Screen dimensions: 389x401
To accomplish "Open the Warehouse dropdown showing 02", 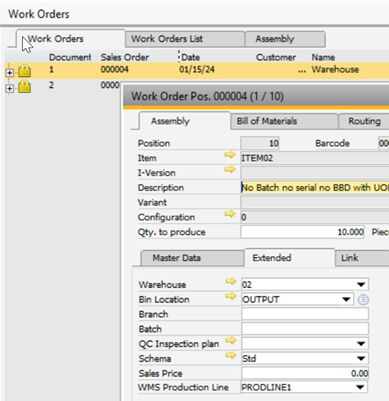I will coord(361,284).
